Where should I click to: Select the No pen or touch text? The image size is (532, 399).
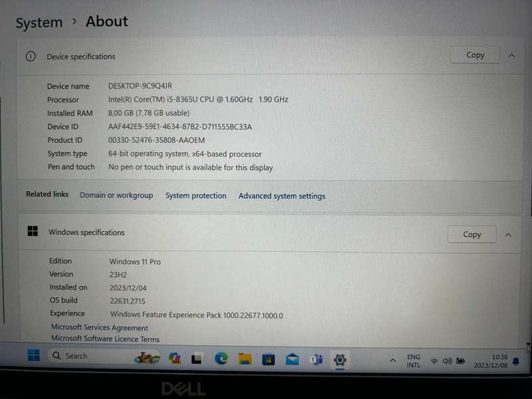click(191, 168)
